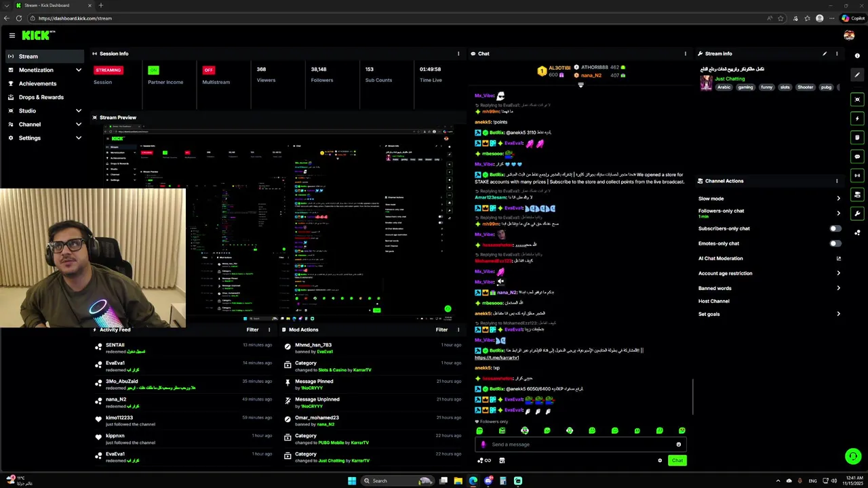
Task: Toggle Emotes-only chat switch
Action: 835,243
